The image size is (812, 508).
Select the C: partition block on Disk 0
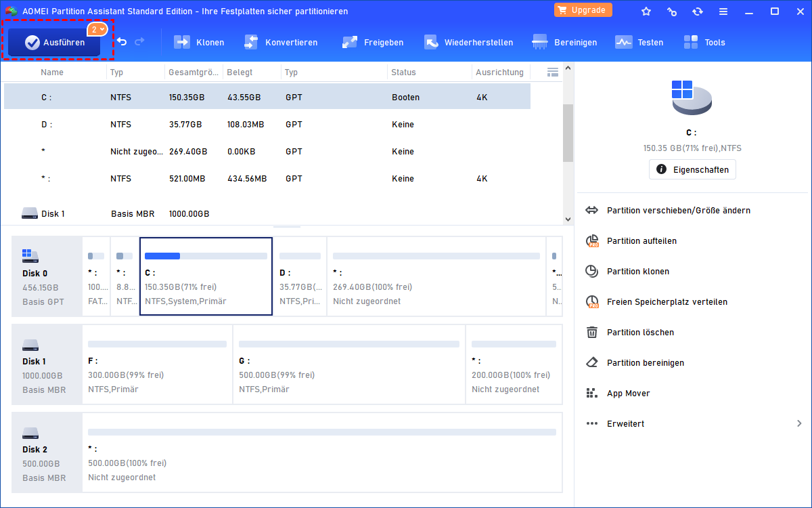click(206, 276)
